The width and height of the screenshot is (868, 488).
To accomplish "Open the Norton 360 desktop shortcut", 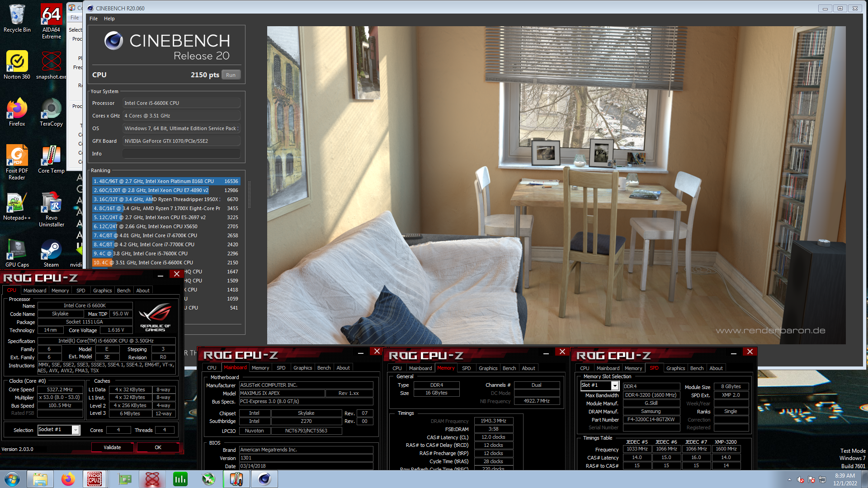I will point(17,65).
